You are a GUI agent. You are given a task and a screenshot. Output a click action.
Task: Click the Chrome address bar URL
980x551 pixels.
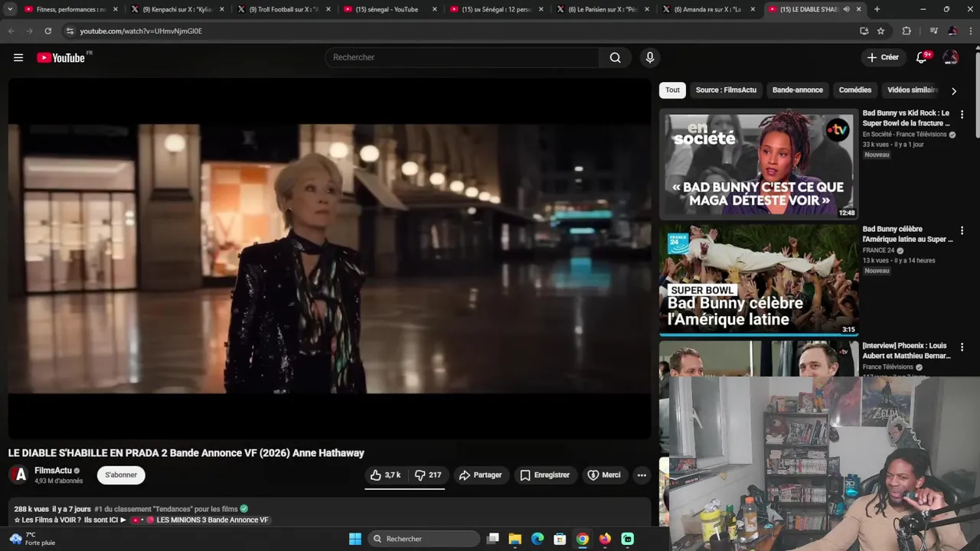click(x=141, y=31)
